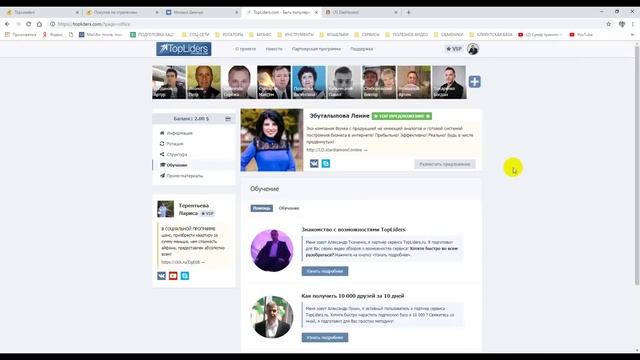This screenshot has height=360, width=640.
Task: Click the blue plus icon after leader photos
Action: [474, 82]
